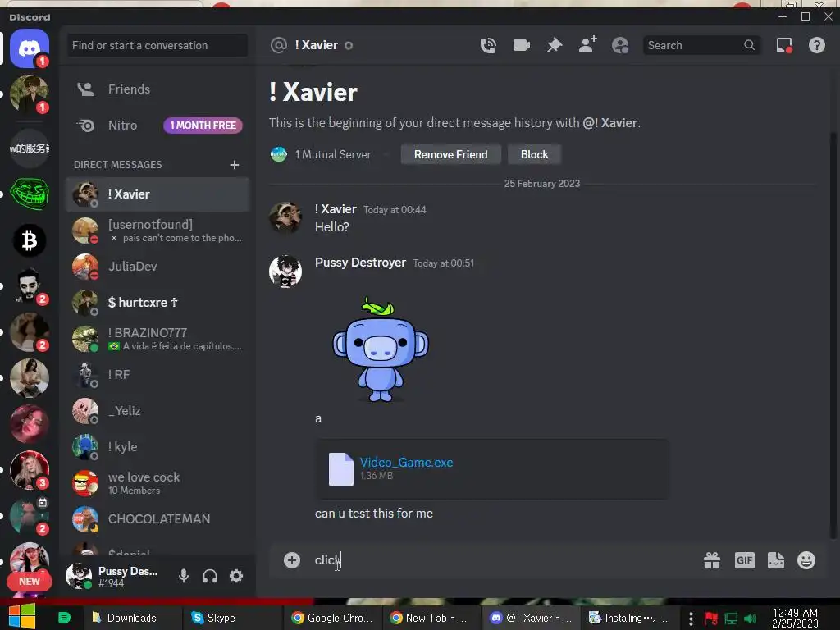The height and width of the screenshot is (630, 840).
Task: Open the green troll face server
Action: pos(30,194)
